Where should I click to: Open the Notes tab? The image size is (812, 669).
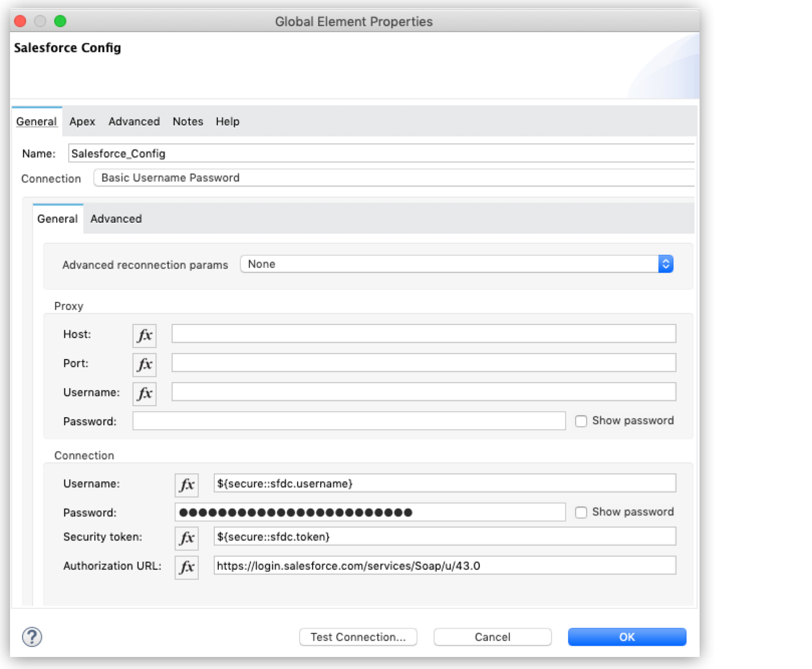pyautogui.click(x=187, y=121)
